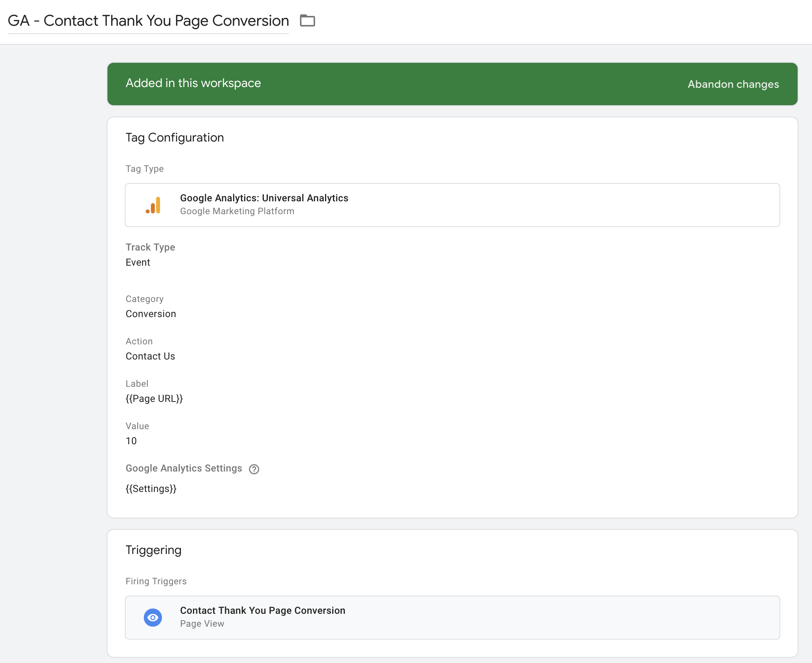The width and height of the screenshot is (812, 663).
Task: Click the folder icon beside tag name
Action: point(307,20)
